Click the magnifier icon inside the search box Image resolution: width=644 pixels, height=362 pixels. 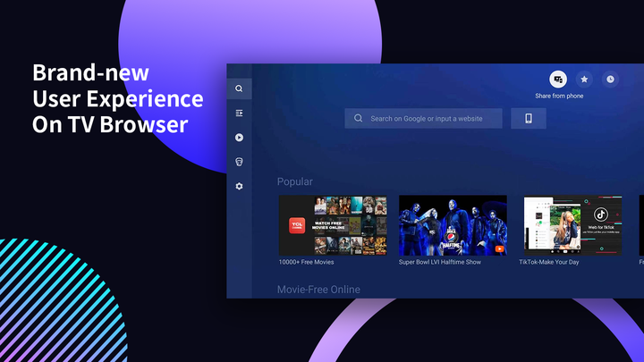[358, 118]
